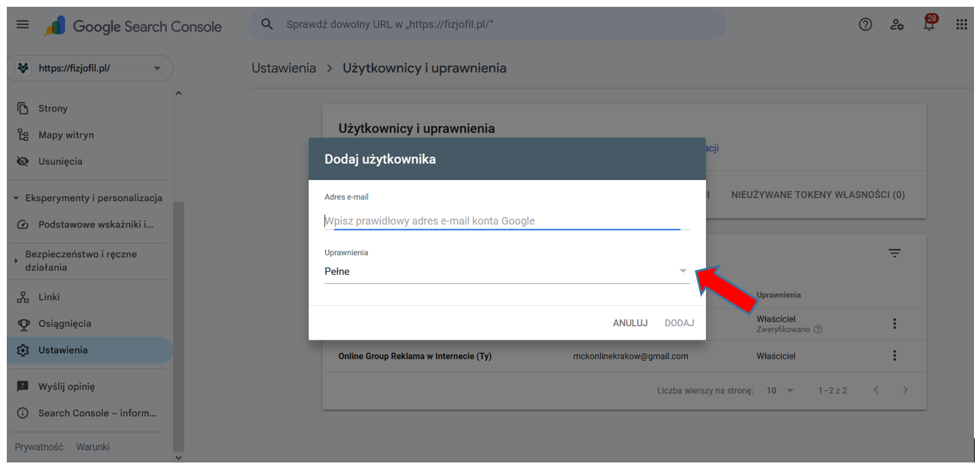Click the search magnifier icon
The image size is (980, 470).
pyautogui.click(x=266, y=25)
